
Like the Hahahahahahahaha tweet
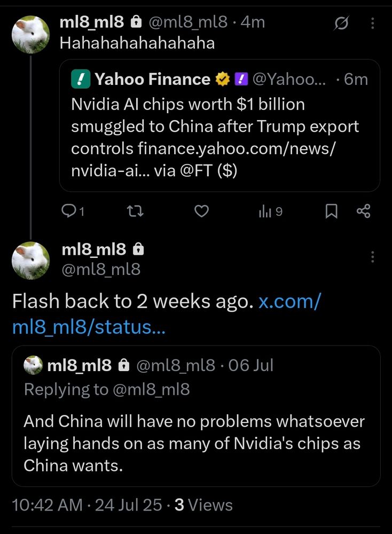click(x=201, y=211)
